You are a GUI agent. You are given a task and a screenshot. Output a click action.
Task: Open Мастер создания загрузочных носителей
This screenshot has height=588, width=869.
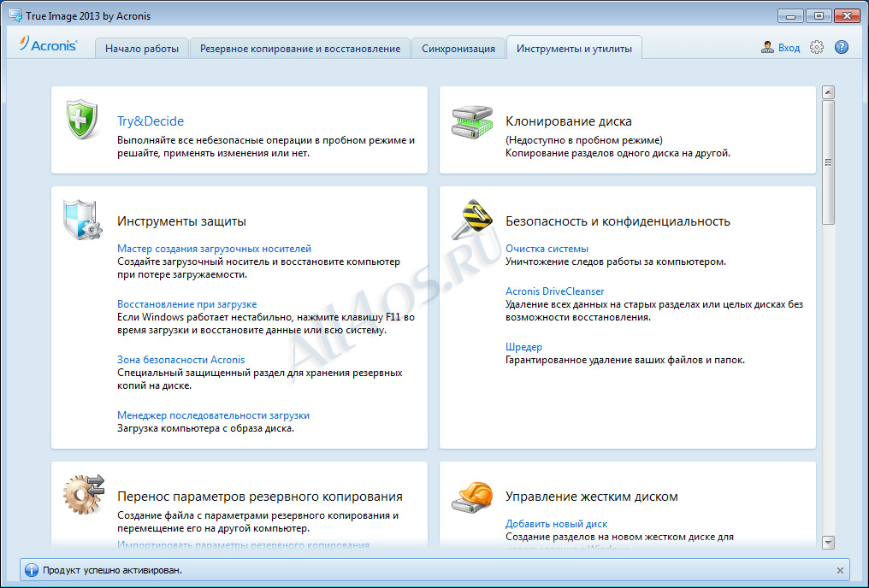[x=214, y=249]
